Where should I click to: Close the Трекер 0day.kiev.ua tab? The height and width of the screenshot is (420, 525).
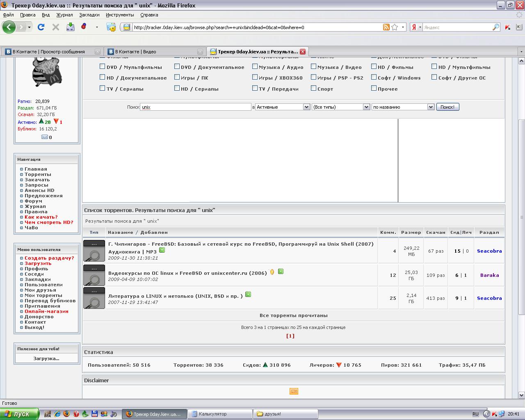click(303, 52)
